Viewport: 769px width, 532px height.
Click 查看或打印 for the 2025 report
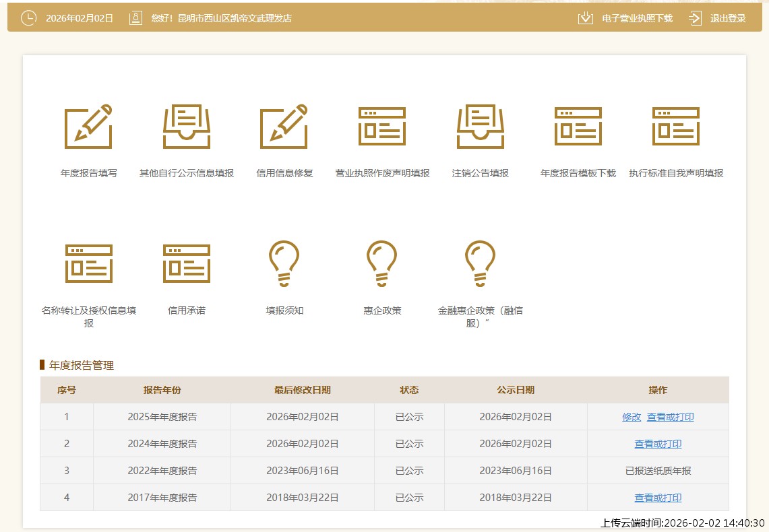click(x=670, y=417)
